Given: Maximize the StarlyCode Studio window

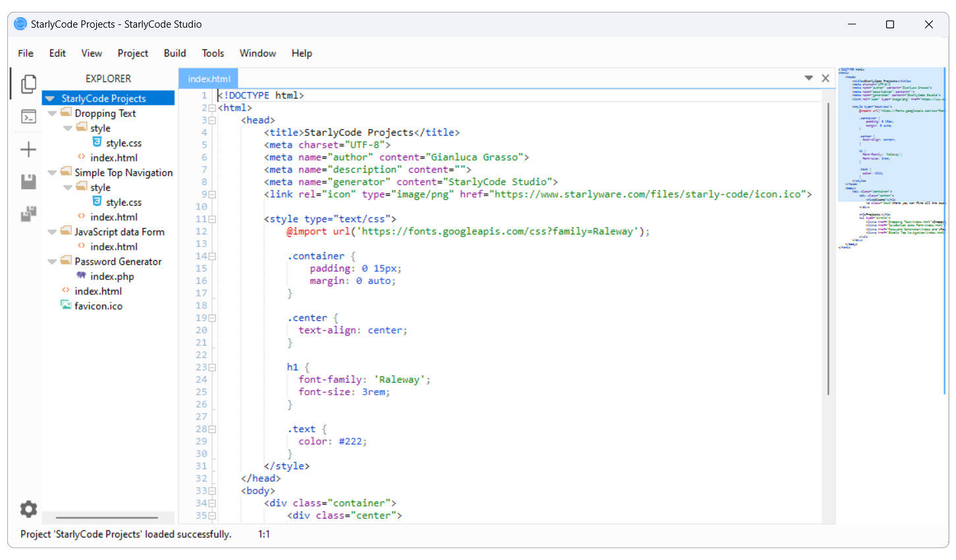Looking at the screenshot, I should [x=890, y=24].
